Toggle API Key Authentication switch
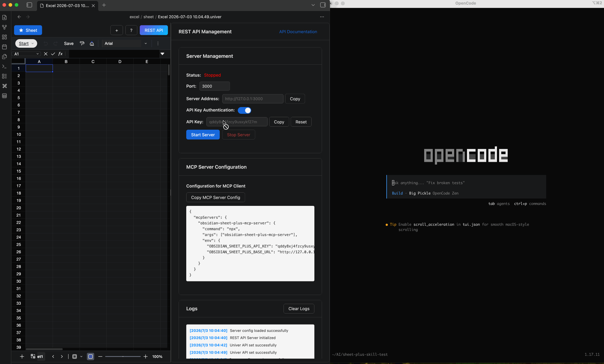 244,110
